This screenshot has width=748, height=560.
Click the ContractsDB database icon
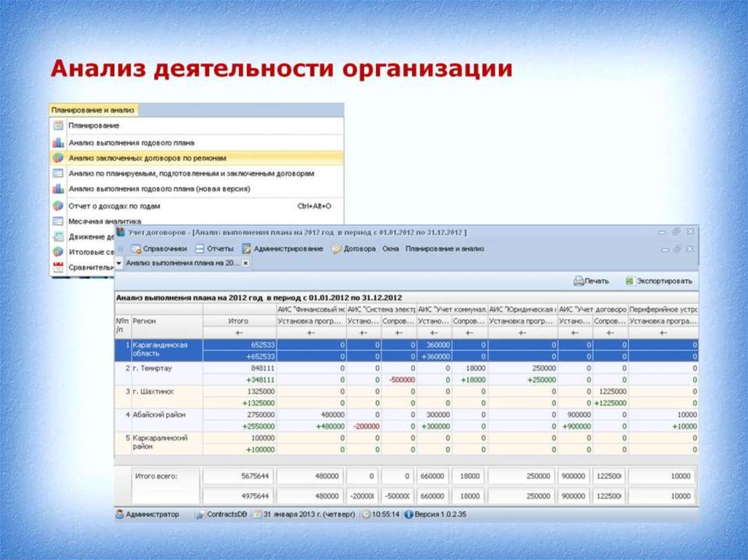point(200,514)
